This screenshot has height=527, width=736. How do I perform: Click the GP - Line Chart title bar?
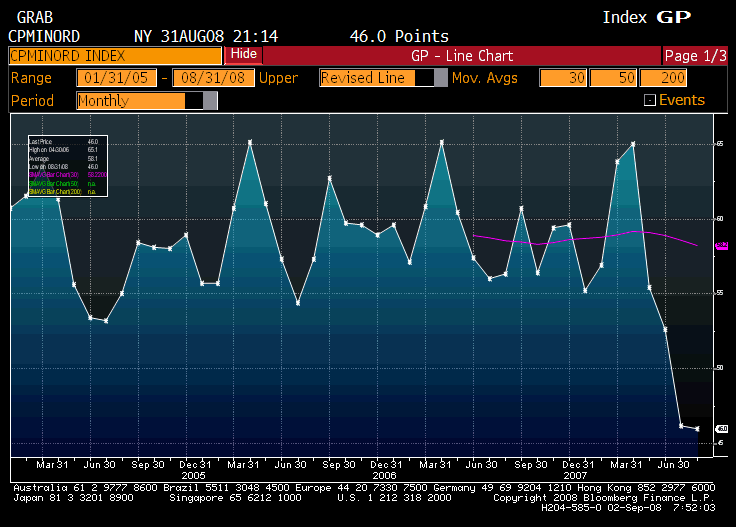pyautogui.click(x=462, y=56)
